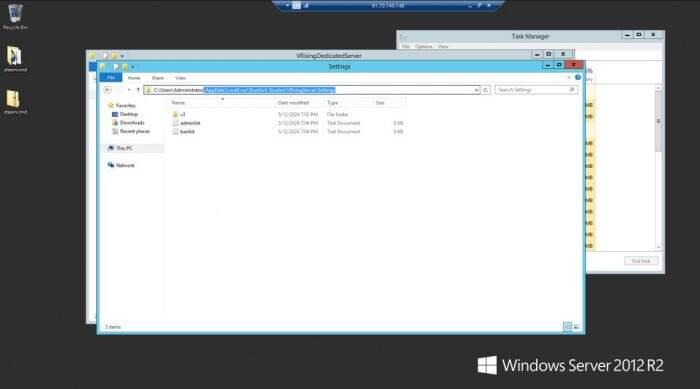Go back with the Back arrow button
Image resolution: width=700 pixels, height=389 pixels.
pos(108,90)
